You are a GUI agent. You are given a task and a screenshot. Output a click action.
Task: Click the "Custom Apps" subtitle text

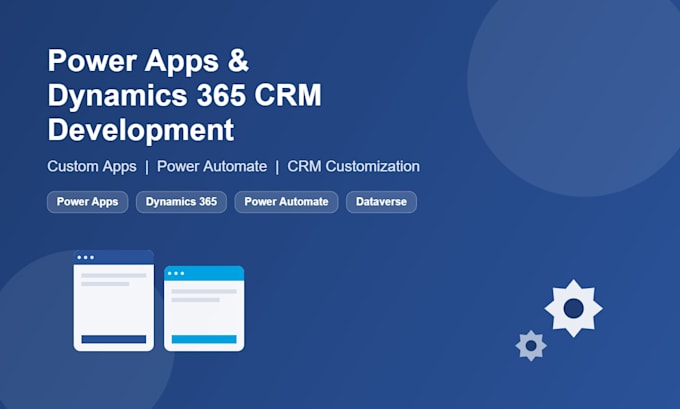(92, 167)
